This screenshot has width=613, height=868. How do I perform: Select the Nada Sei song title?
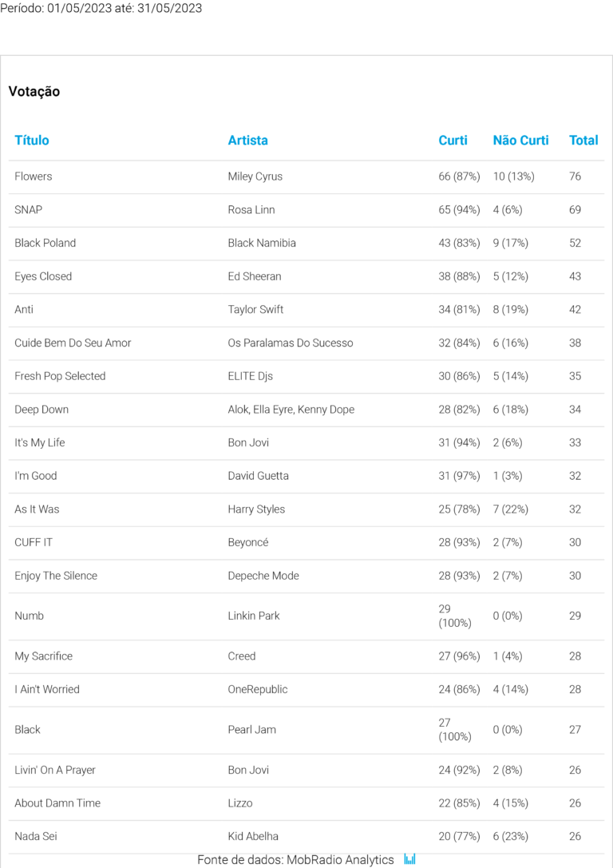[x=36, y=836]
